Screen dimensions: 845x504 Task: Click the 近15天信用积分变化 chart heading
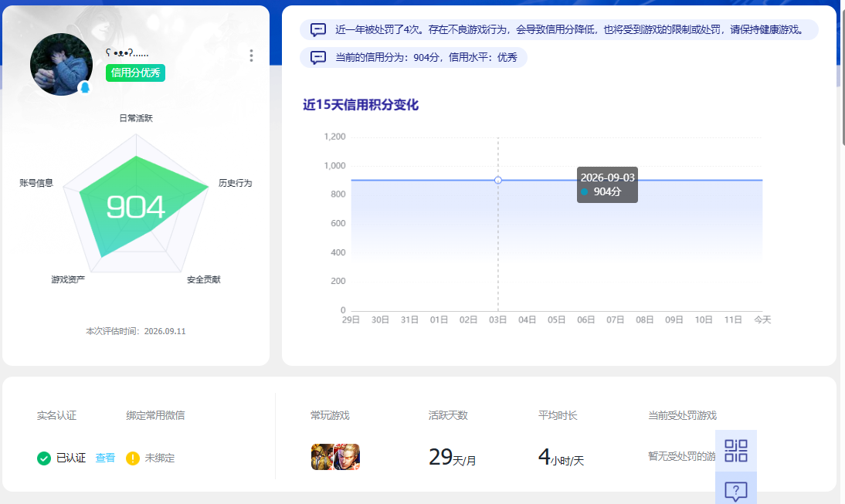(x=361, y=104)
